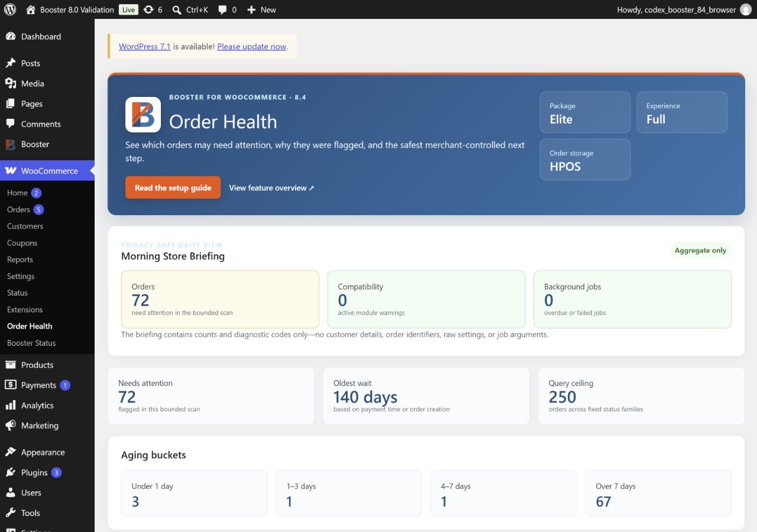Click the Aging buckets heading
Screen dimensions: 757x532
coord(154,455)
